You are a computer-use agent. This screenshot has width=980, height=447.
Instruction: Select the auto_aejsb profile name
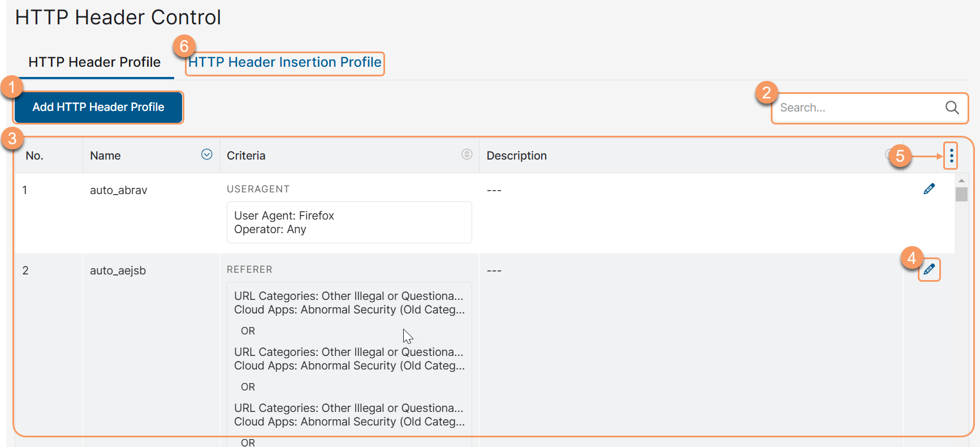click(118, 270)
